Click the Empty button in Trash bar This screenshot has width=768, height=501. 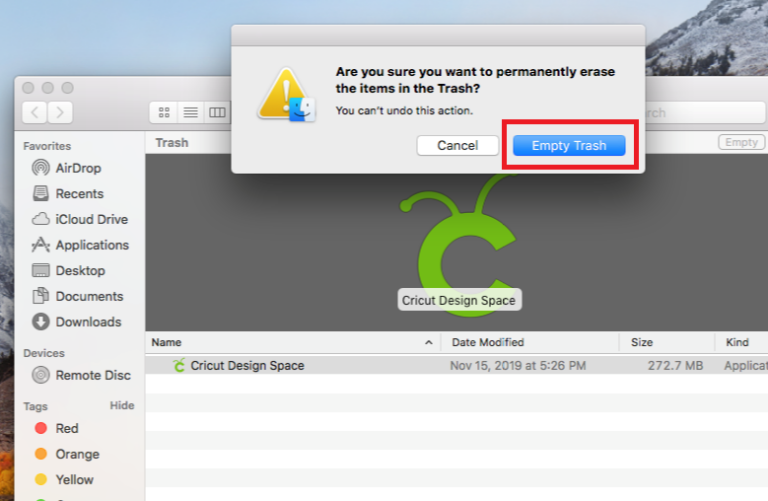pos(741,142)
